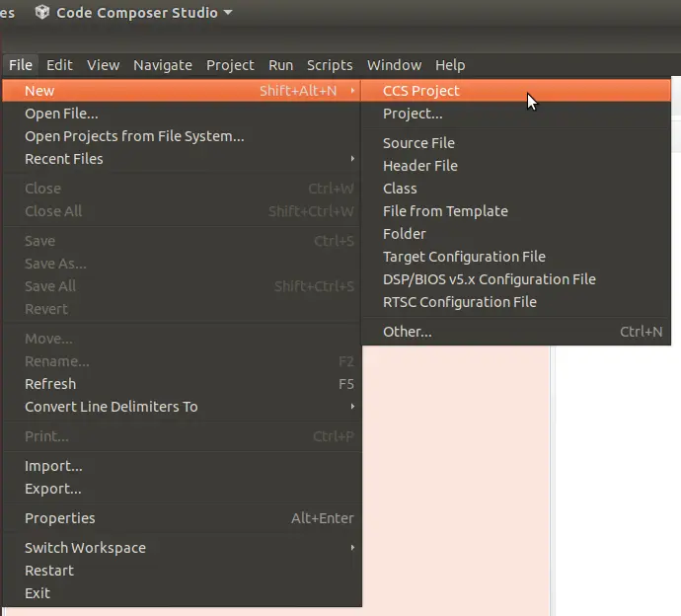Create a Target Configuration File
The height and width of the screenshot is (616, 681).
516,257
